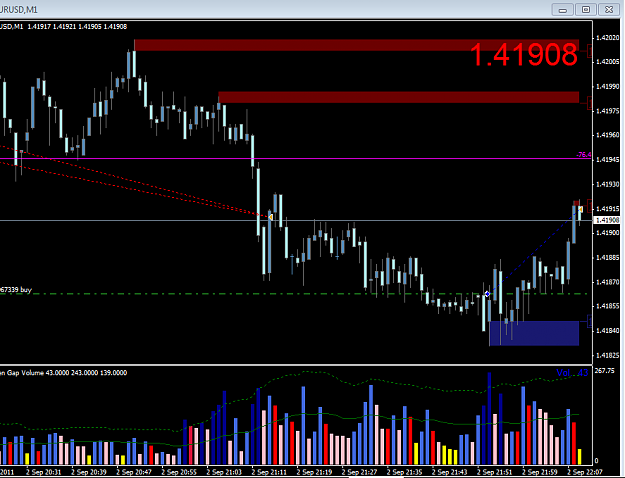Click the 2 Sep 21:35 time label

pyautogui.click(x=404, y=472)
